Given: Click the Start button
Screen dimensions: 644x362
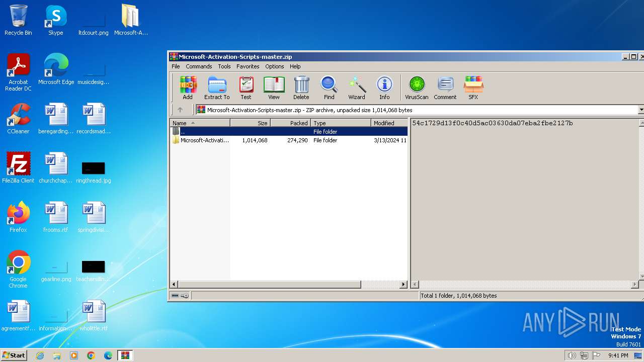Looking at the screenshot, I should pyautogui.click(x=14, y=355).
